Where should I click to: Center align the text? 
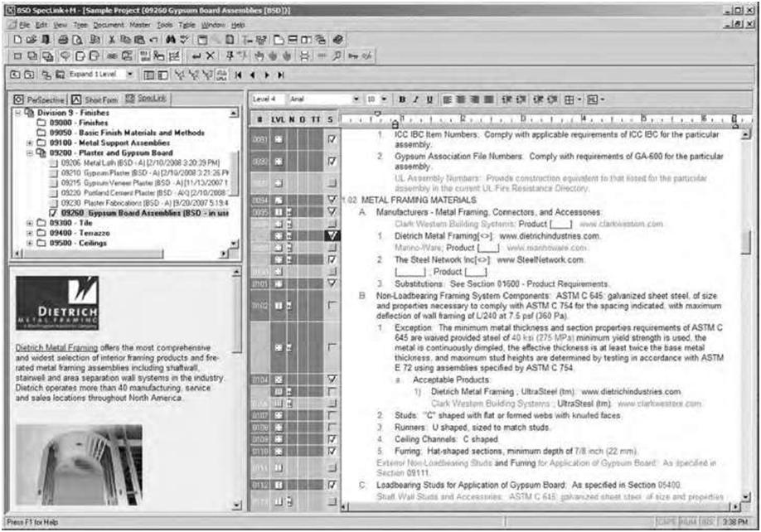tap(461, 99)
